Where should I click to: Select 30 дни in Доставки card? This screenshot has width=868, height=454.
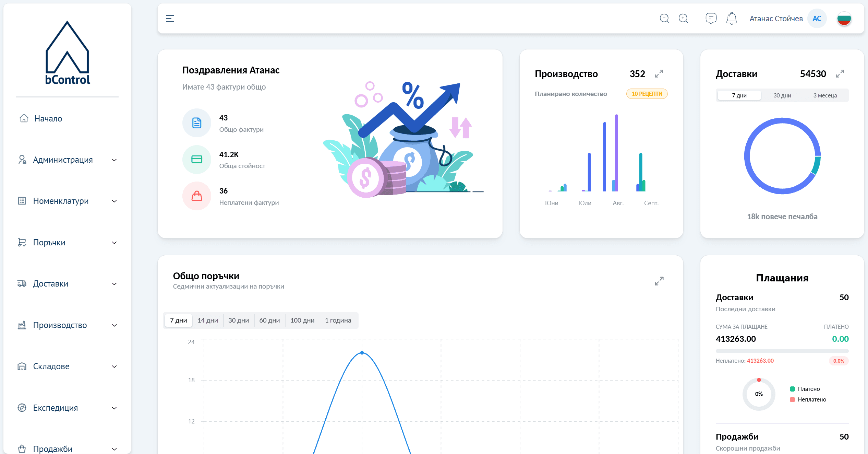coord(782,95)
